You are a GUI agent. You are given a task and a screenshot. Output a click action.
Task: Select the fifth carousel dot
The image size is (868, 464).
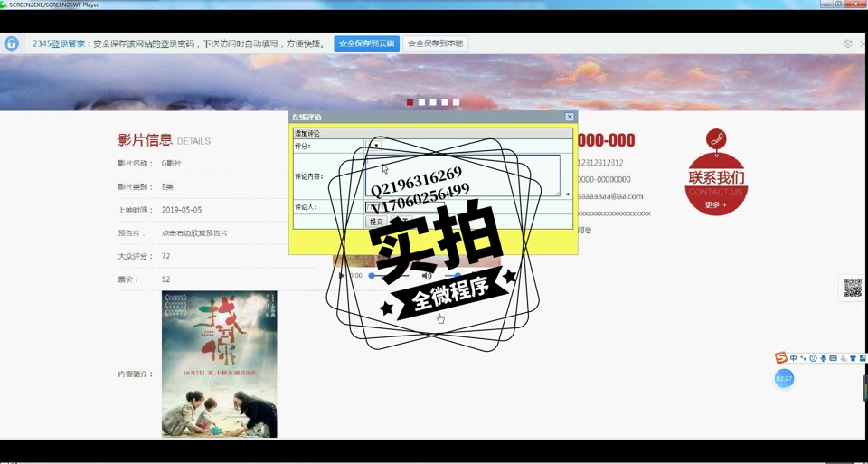coord(456,102)
